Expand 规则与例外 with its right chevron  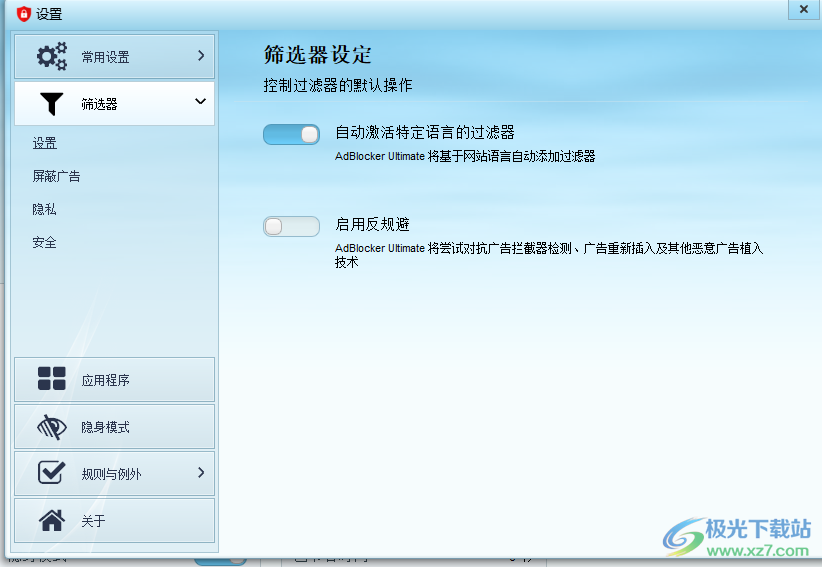tap(201, 472)
